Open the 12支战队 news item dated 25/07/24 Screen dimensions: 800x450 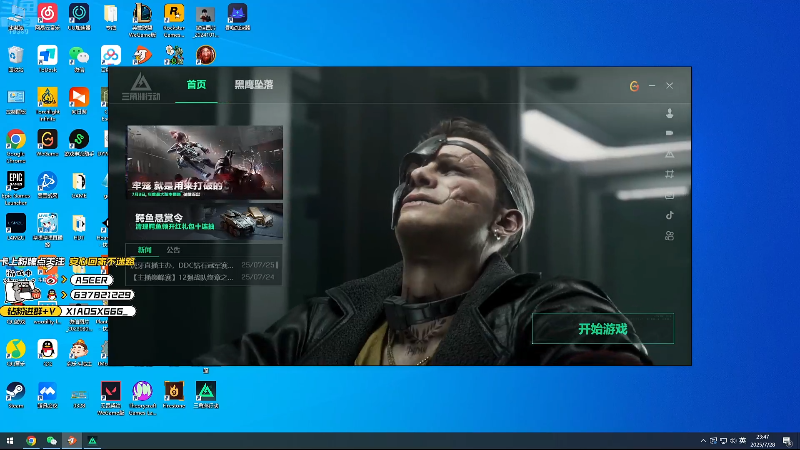click(204, 277)
